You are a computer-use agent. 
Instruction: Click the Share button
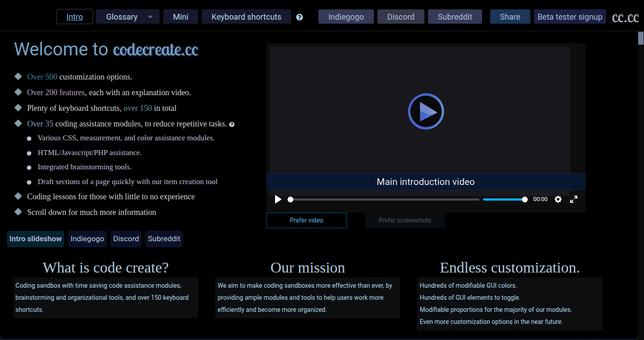(510, 17)
